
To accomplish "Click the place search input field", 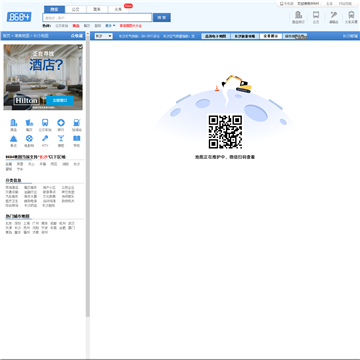I will tap(97, 18).
